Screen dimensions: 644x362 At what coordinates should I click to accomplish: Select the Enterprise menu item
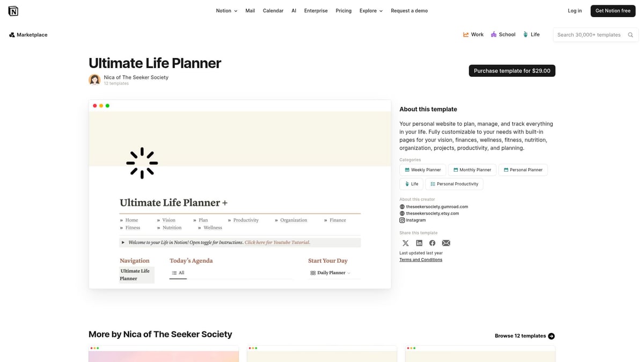pos(316,10)
